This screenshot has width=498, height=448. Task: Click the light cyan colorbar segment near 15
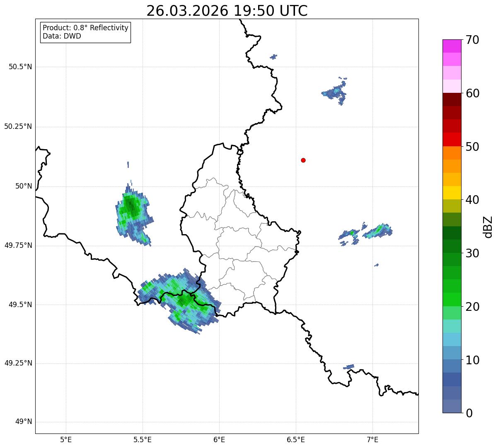pyautogui.click(x=452, y=326)
